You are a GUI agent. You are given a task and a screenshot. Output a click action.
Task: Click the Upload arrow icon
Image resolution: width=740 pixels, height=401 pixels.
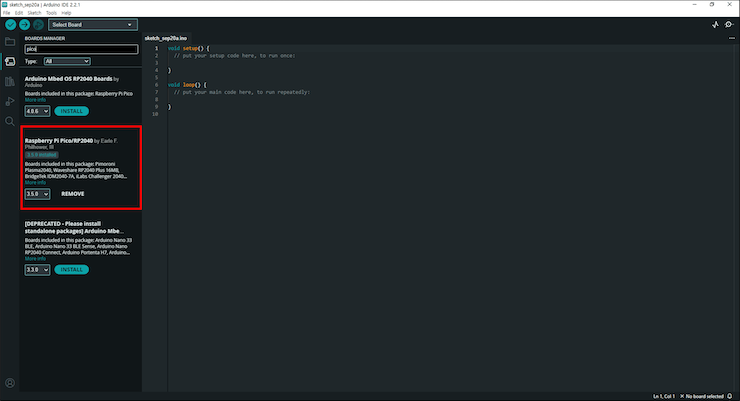pyautogui.click(x=25, y=25)
